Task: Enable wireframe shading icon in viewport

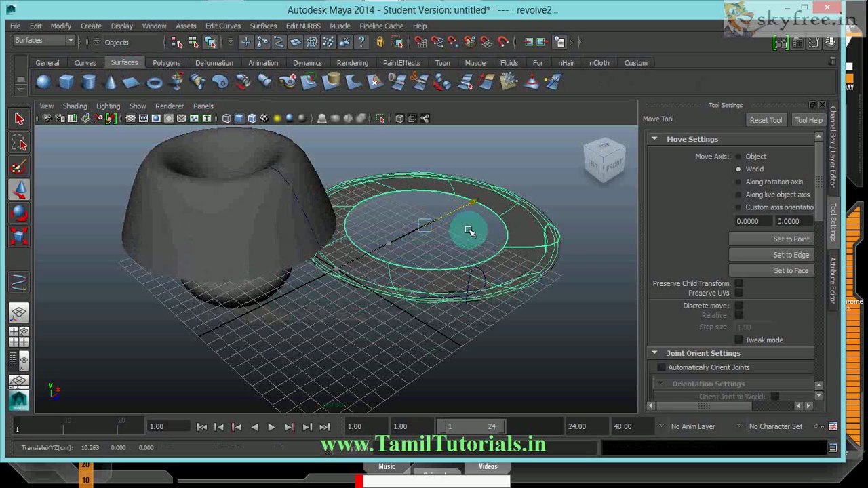Action: tap(226, 119)
